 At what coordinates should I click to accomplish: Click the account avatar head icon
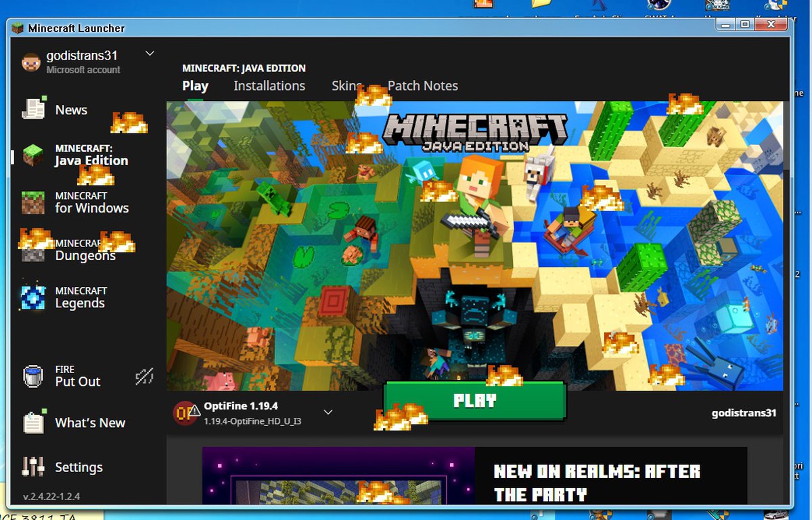pos(31,62)
